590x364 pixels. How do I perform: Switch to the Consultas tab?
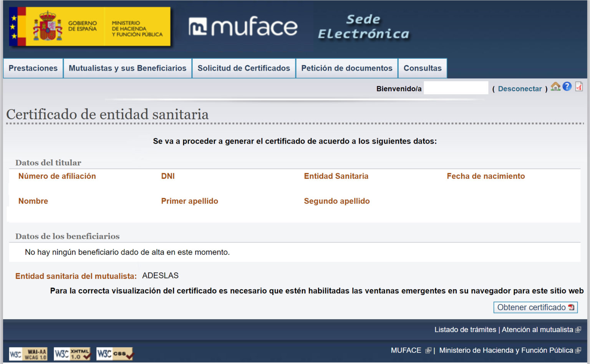[x=422, y=68]
